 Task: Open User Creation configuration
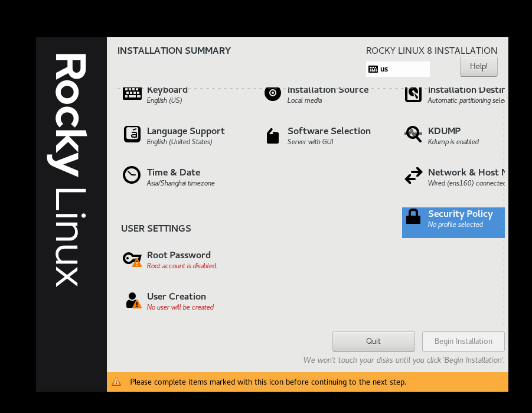[x=177, y=297]
